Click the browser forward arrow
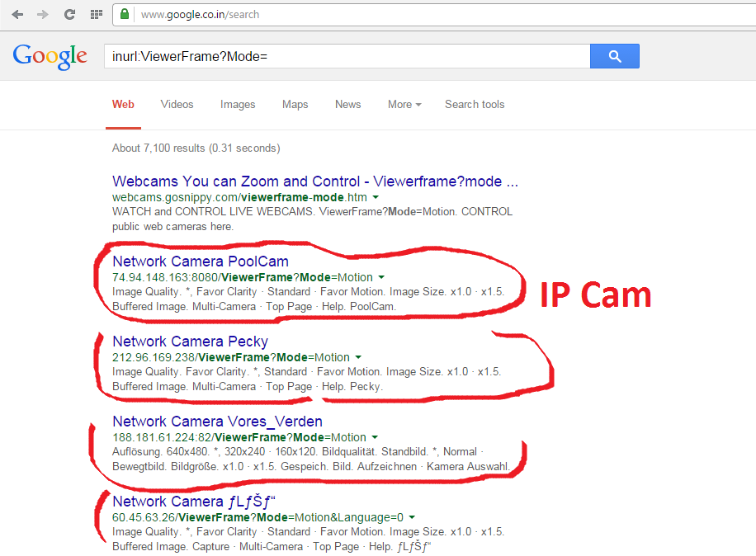Image resolution: width=756 pixels, height=556 pixels. (43, 15)
